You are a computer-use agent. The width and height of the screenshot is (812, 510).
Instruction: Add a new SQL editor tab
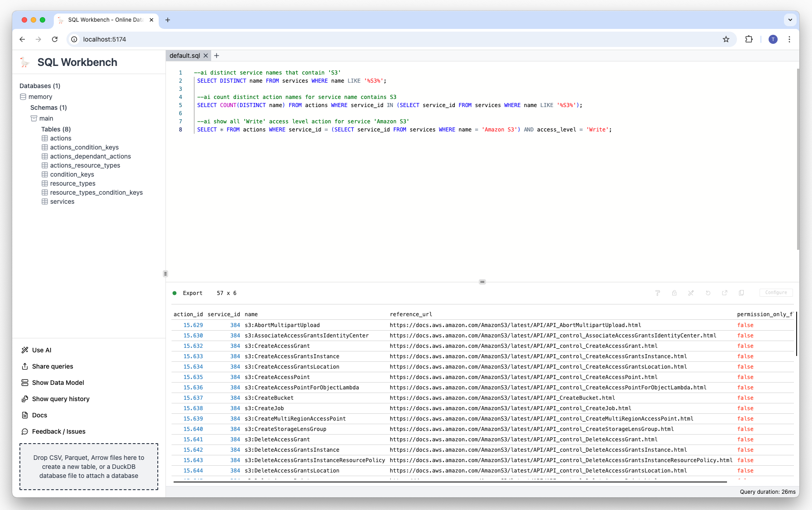217,56
